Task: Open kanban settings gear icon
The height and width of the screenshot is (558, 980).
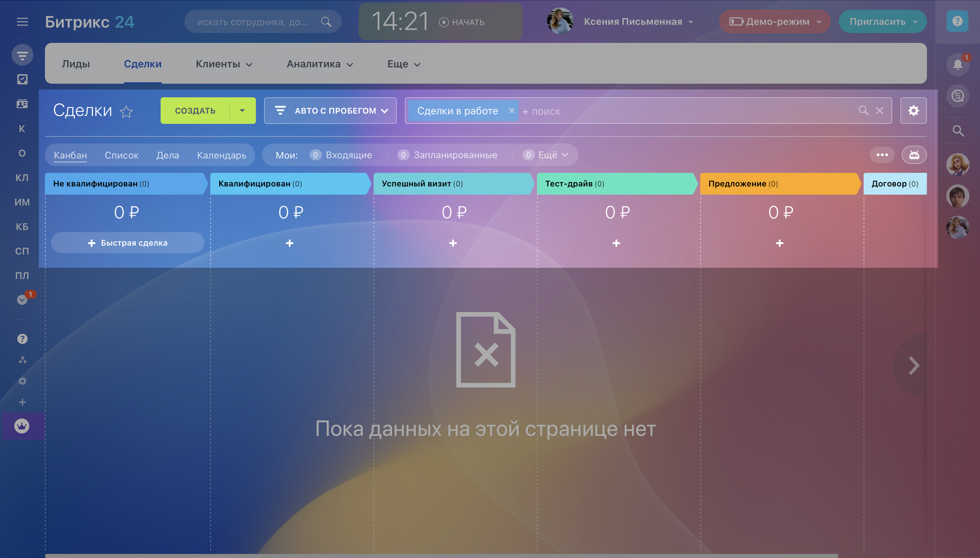Action: click(x=913, y=111)
